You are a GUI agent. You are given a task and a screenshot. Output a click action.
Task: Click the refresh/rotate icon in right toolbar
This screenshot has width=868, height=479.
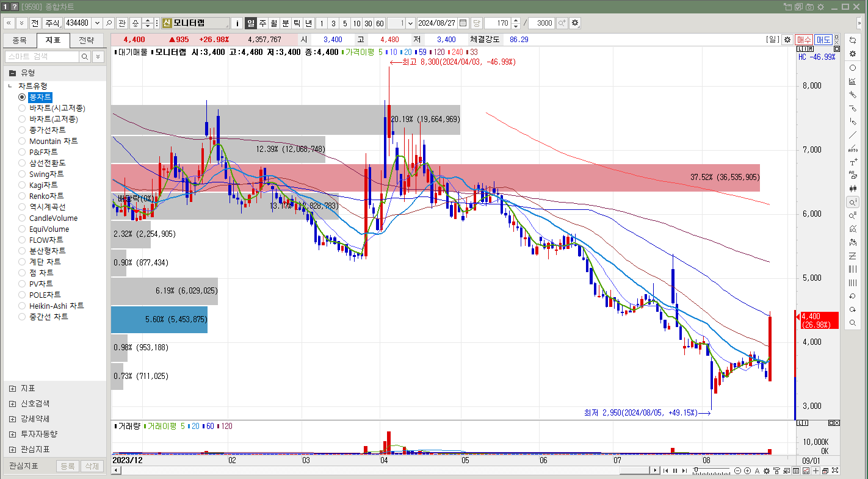[x=853, y=40]
